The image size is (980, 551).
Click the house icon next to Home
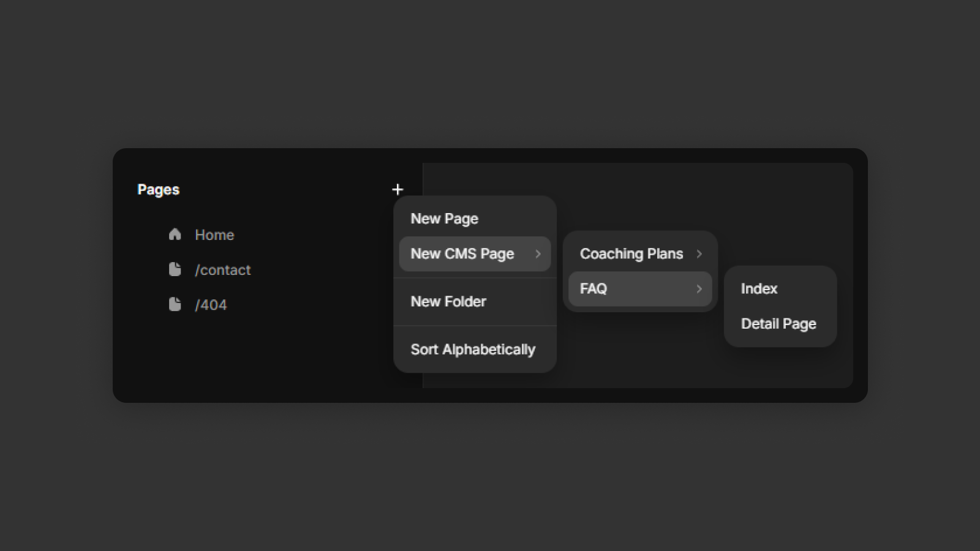(175, 234)
